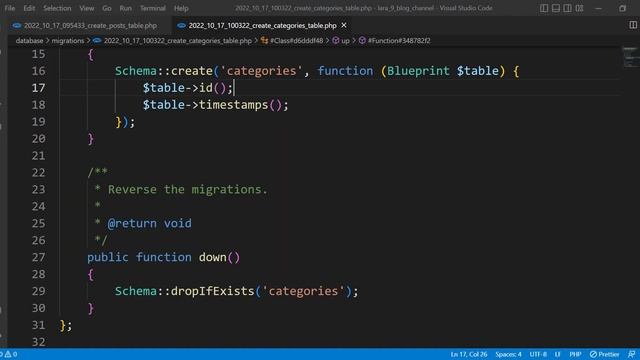Click '$table->id();' on line 17

188,88
